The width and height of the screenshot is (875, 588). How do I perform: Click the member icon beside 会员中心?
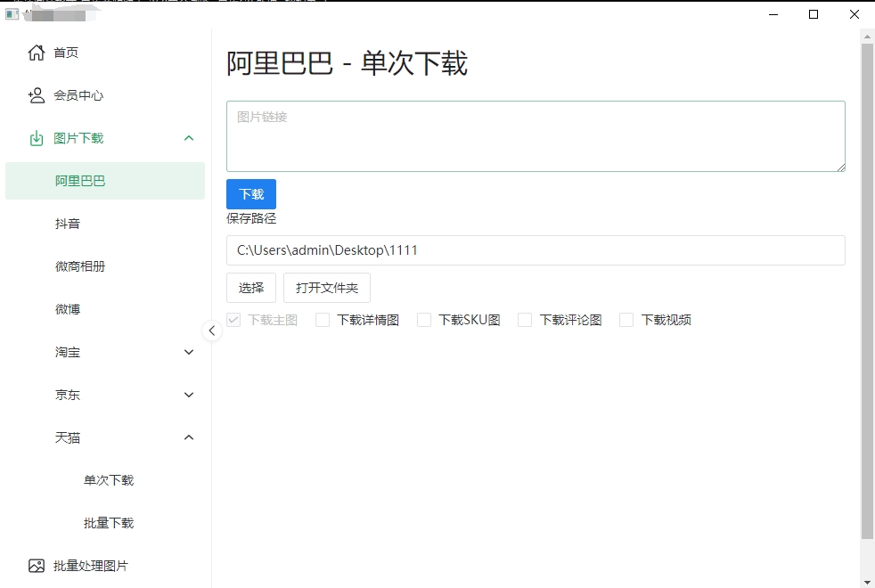click(37, 95)
